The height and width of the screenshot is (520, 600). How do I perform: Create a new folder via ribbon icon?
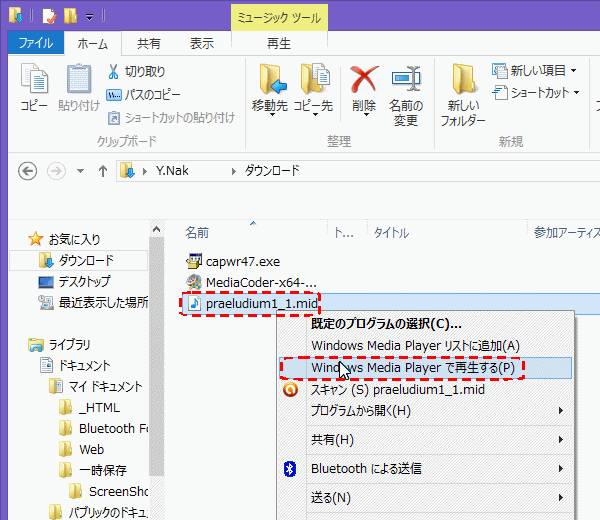point(463,86)
